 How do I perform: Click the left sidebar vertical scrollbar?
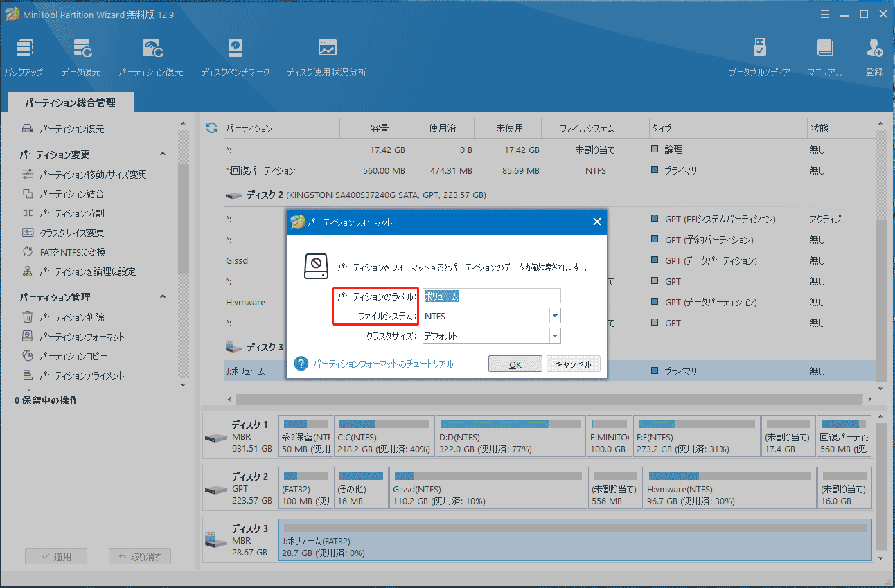(183, 255)
